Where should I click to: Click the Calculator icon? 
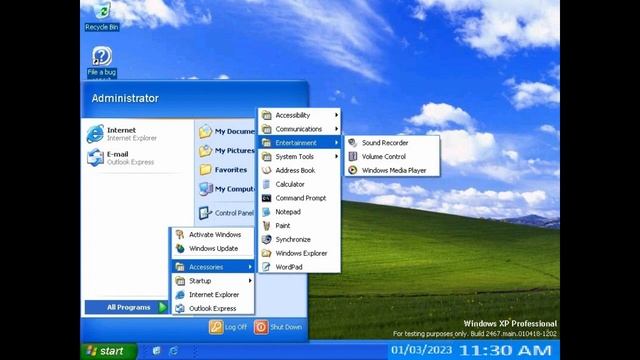(267, 184)
